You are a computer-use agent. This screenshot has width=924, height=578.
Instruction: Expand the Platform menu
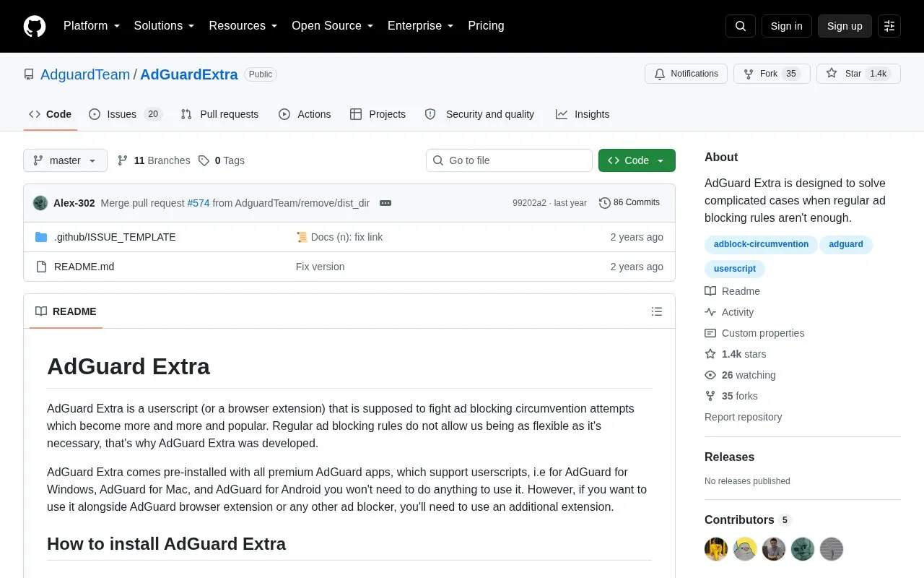[92, 26]
